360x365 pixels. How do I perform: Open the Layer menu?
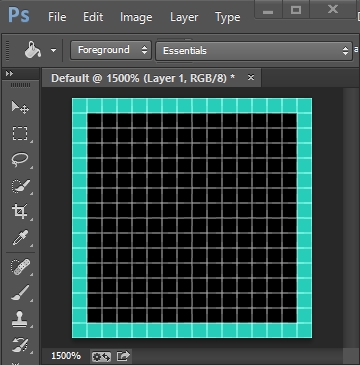tap(184, 17)
